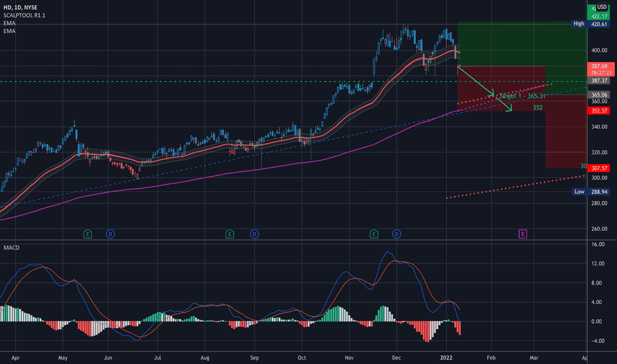
Task: Click the Jul label on time axis
Action: 158,357
